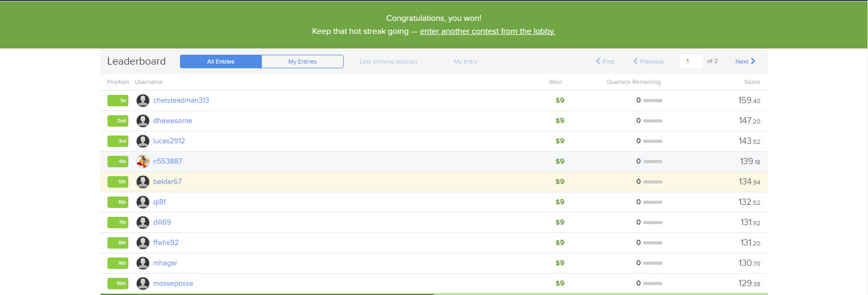This screenshot has height=295, width=868.
Task: Select the 10th position badge
Action: [118, 284]
